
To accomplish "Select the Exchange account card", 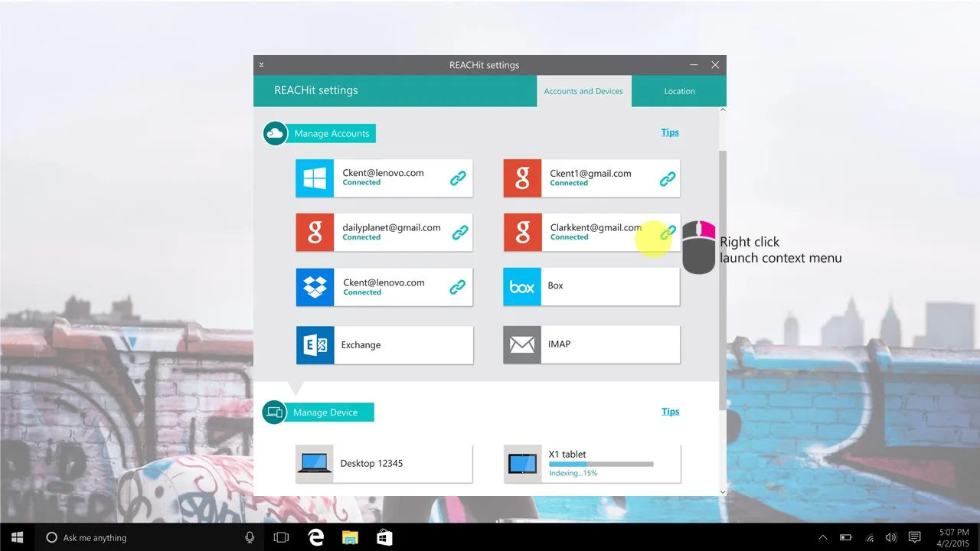I will point(384,345).
